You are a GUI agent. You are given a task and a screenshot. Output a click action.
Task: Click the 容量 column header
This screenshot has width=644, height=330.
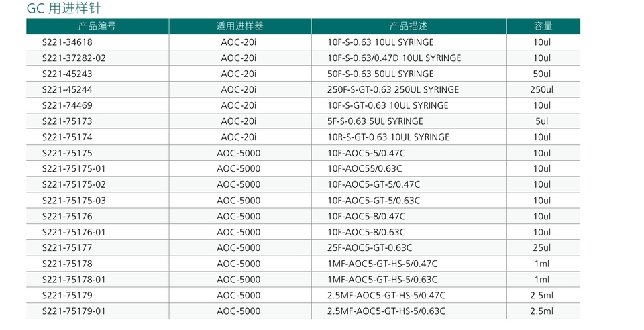pyautogui.click(x=543, y=26)
